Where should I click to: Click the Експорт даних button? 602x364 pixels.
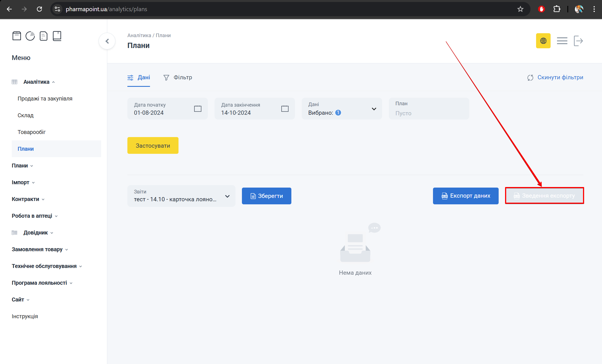[465, 196]
